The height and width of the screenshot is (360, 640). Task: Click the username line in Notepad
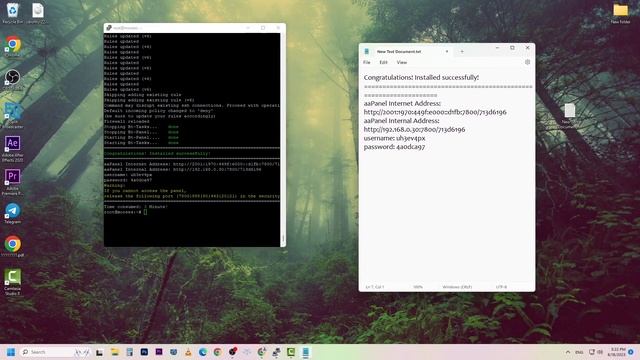click(x=394, y=138)
